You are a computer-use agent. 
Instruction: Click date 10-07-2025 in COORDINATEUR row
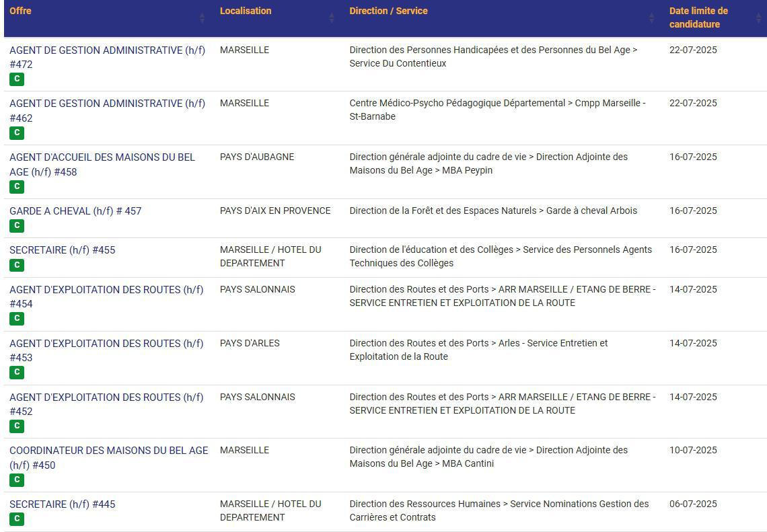tap(693, 451)
